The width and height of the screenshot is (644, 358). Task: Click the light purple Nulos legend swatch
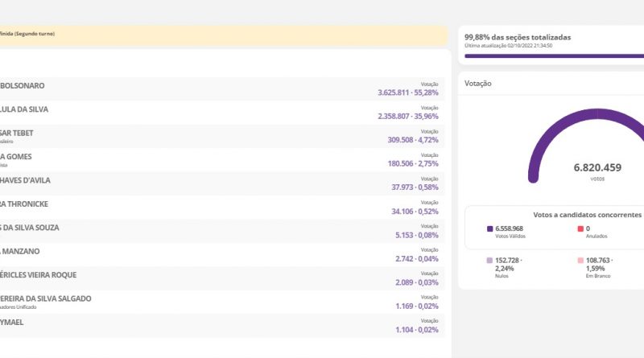pyautogui.click(x=490, y=261)
